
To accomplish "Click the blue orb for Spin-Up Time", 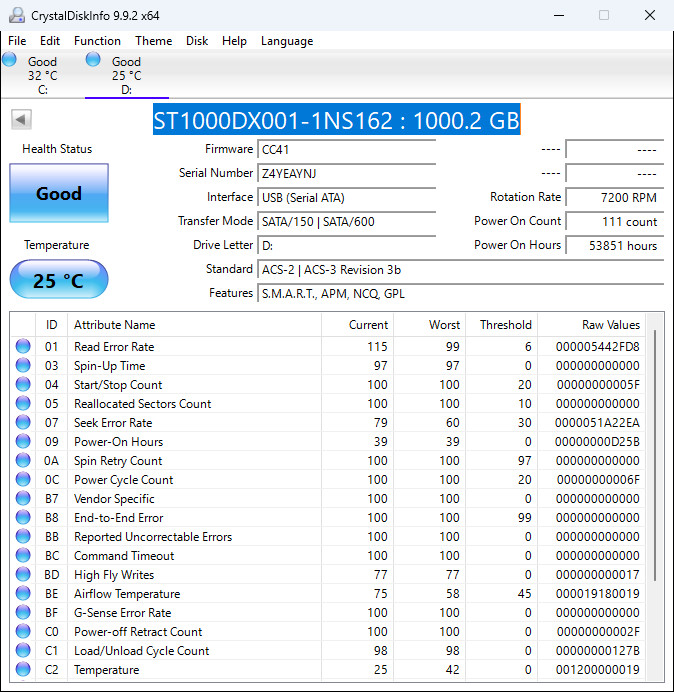I will (x=23, y=365).
